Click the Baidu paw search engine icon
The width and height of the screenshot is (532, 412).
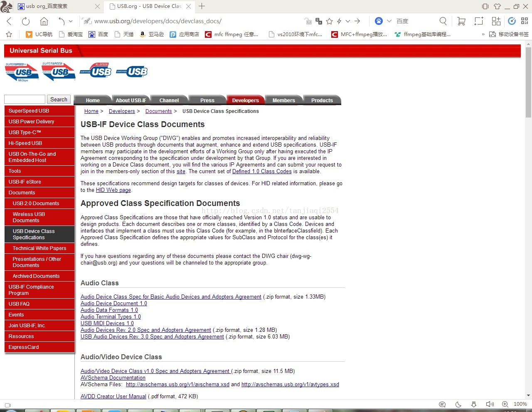[379, 21]
